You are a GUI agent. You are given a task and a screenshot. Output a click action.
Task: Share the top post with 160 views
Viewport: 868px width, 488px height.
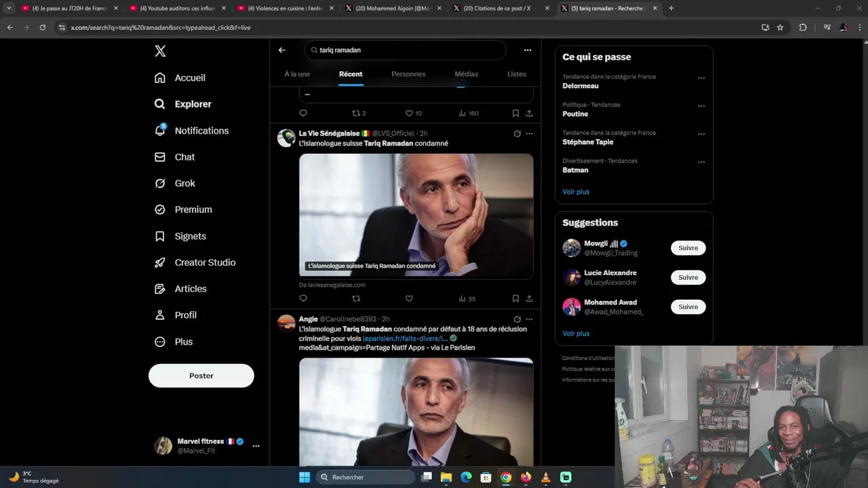tap(529, 113)
